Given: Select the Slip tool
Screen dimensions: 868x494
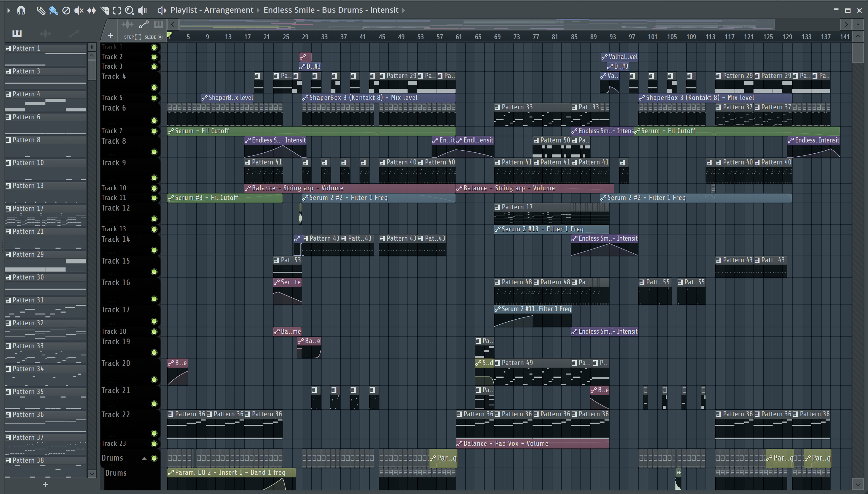Looking at the screenshot, I should click(x=91, y=11).
